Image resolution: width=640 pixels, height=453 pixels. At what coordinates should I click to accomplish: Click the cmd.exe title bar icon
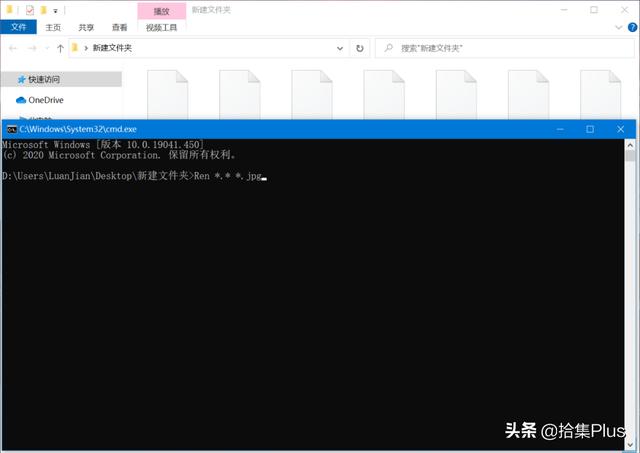[11, 129]
